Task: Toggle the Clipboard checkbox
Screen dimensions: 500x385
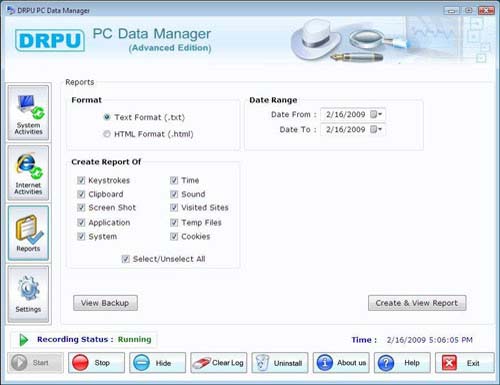Action: coord(81,194)
